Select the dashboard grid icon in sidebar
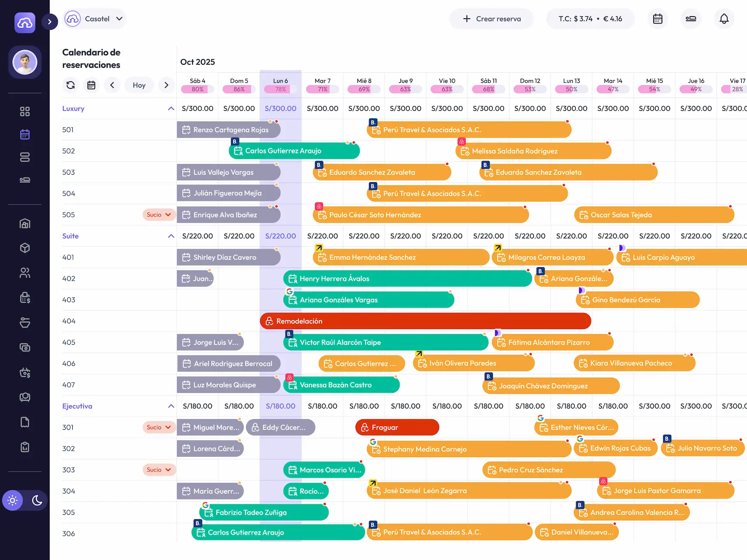The height and width of the screenshot is (560, 747). (x=25, y=111)
